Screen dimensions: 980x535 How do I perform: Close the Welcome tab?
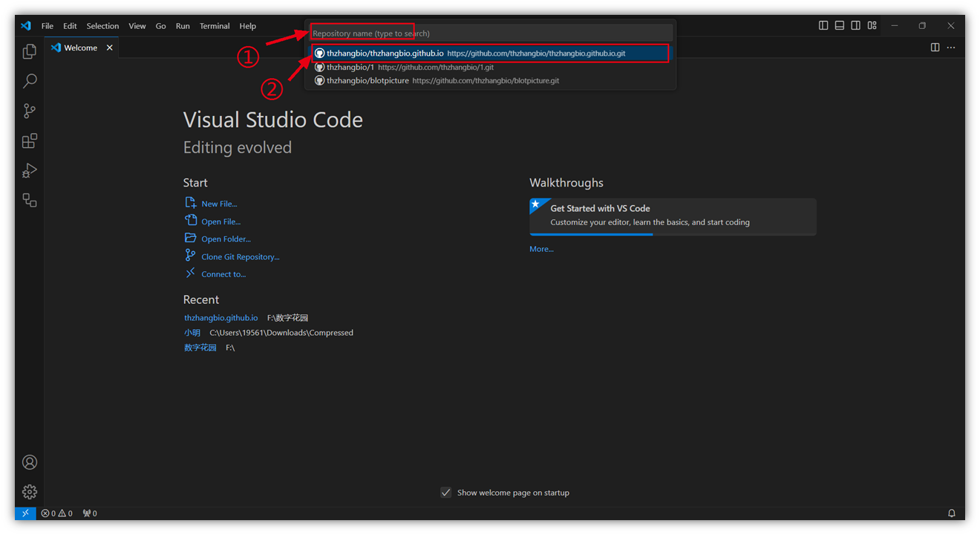coord(110,48)
